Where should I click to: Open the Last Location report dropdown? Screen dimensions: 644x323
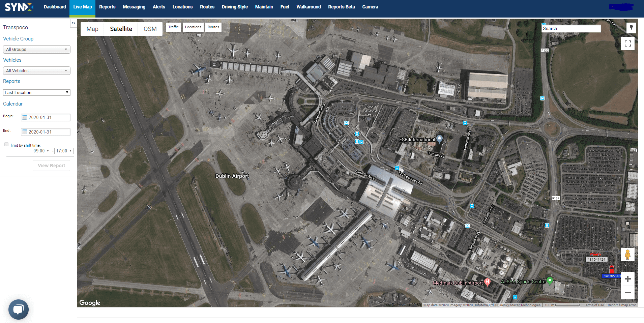(x=37, y=92)
